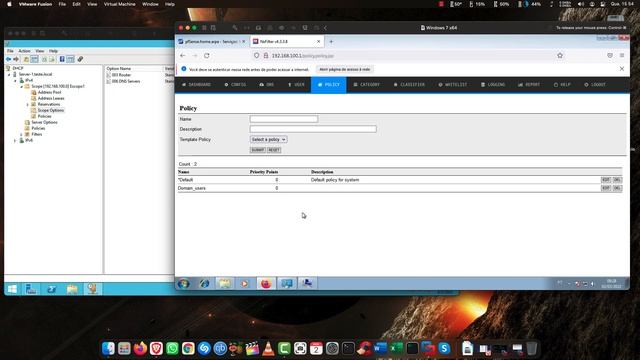
Task: Click back arrow in DHCP toolbar
Action: 9,59
